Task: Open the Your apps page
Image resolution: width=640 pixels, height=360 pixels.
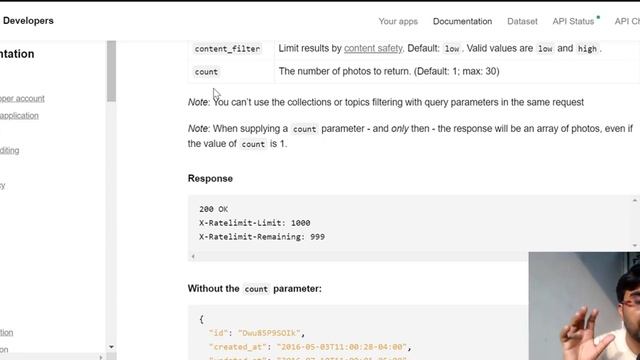Action: [398, 21]
